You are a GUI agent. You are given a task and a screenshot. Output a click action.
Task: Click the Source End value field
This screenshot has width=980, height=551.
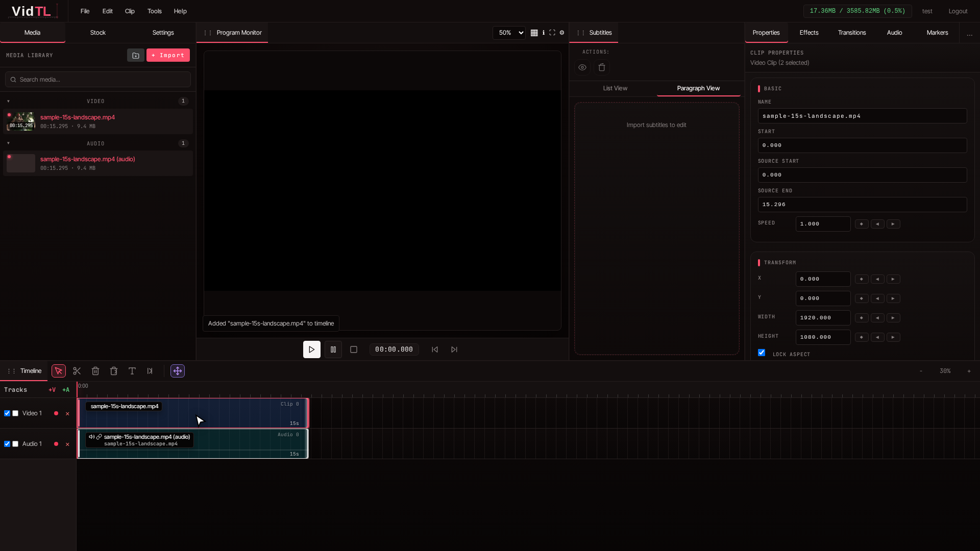(863, 205)
